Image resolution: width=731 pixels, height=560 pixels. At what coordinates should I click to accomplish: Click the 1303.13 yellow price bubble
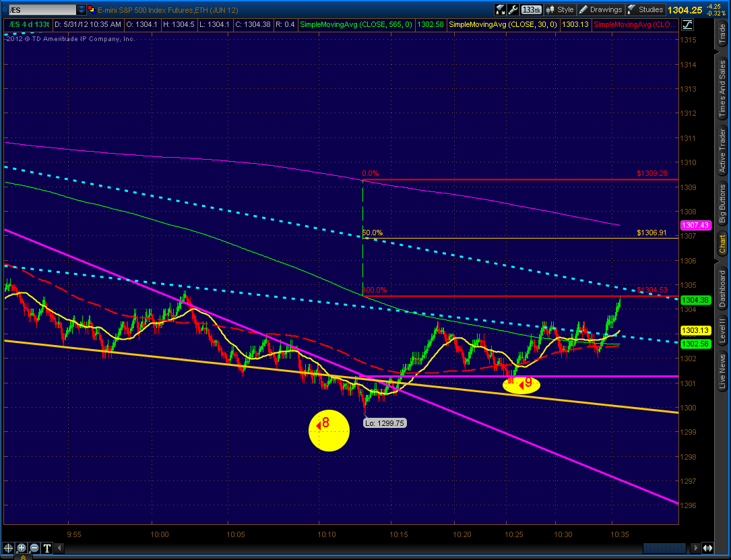pos(695,331)
